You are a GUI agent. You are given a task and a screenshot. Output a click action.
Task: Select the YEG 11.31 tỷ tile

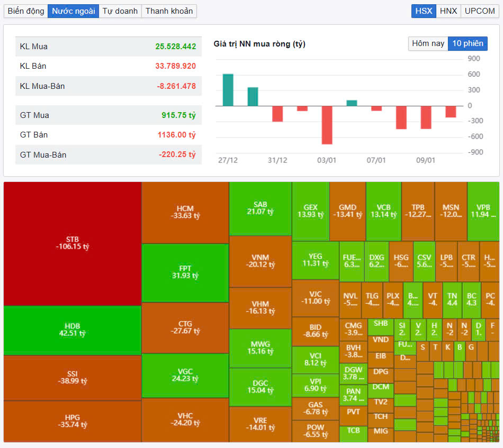click(x=316, y=261)
